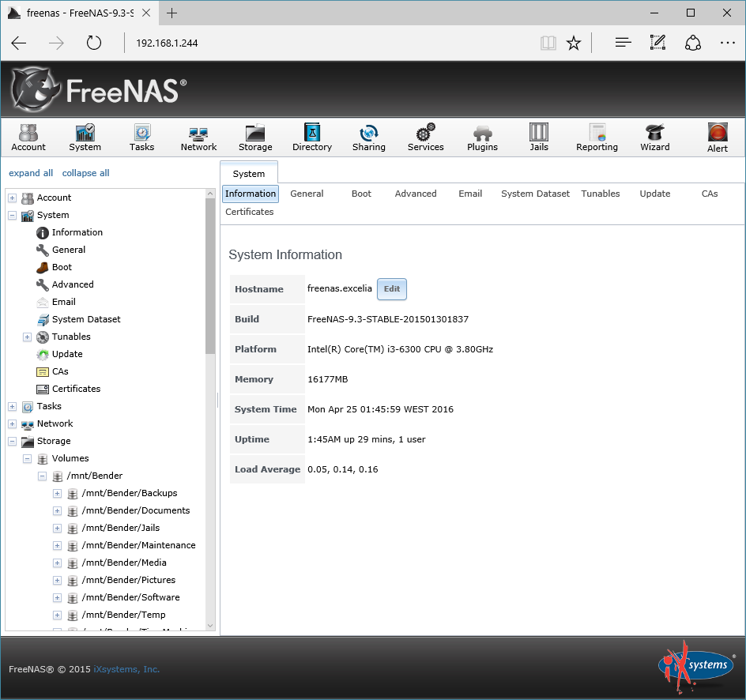Open the Sharing toolbar icon
This screenshot has height=700, width=746.
(x=369, y=137)
